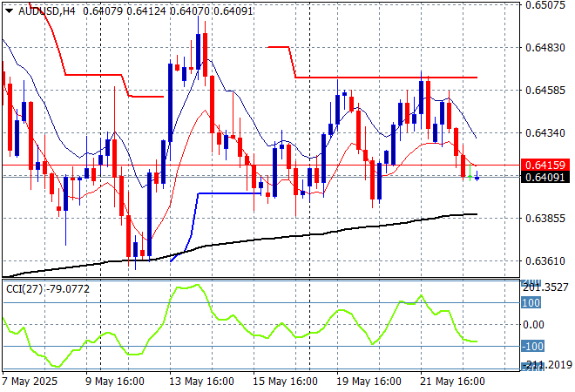Select the red horizontal resistance line near 0.6465

tap(386, 78)
